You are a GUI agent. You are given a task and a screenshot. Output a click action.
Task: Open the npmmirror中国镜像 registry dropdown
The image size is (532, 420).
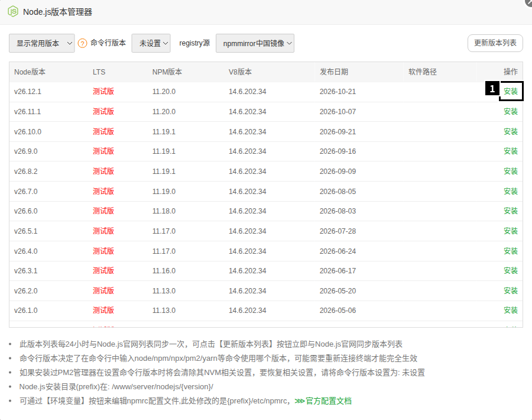[x=255, y=43]
